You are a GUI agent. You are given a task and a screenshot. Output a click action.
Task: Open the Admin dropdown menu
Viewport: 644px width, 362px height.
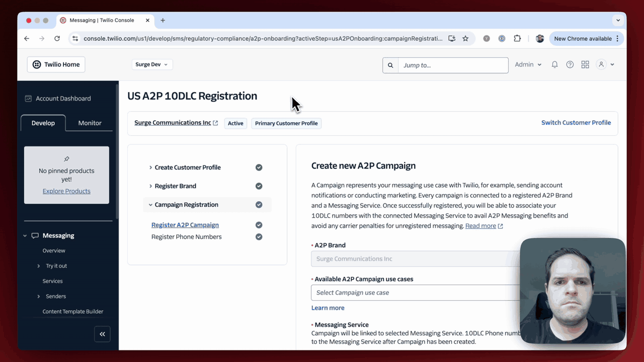[528, 65]
